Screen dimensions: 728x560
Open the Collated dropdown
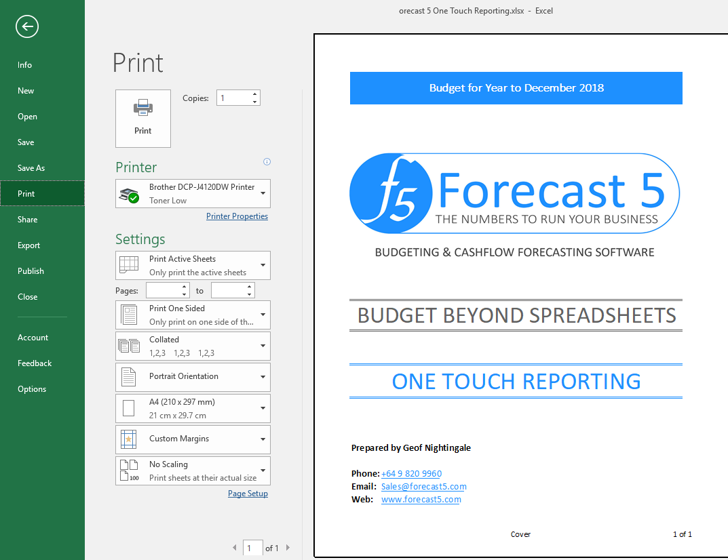(193, 346)
